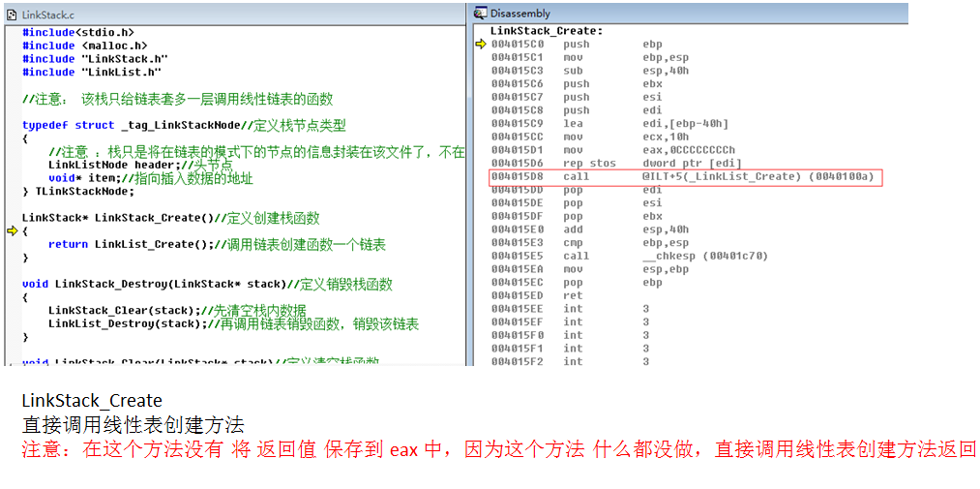Click the #include "LinkStack.h" line

point(95,58)
